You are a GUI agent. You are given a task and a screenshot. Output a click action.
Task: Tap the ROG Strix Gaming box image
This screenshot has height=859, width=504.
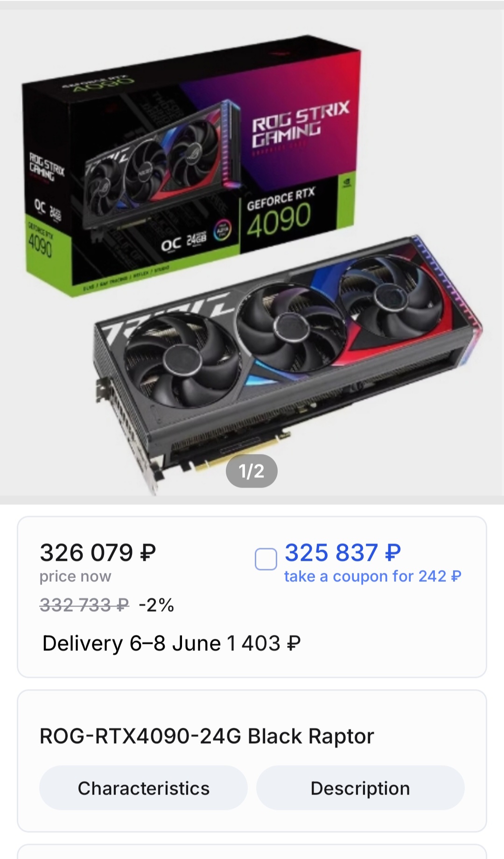pos(191,166)
